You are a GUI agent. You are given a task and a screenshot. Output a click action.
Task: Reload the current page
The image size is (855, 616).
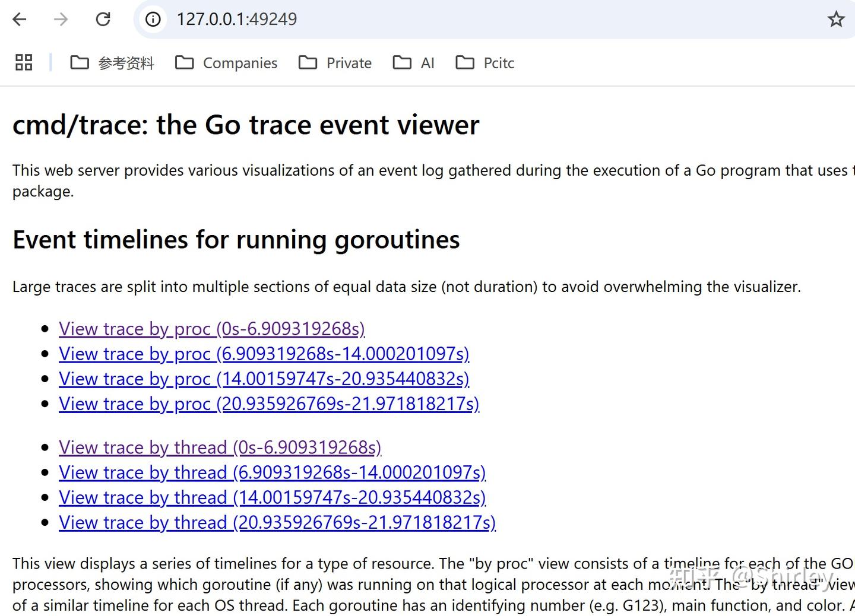click(103, 20)
